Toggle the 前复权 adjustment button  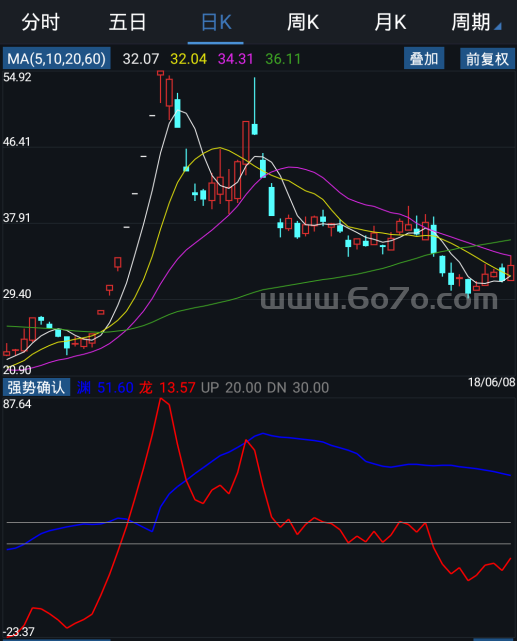point(487,58)
